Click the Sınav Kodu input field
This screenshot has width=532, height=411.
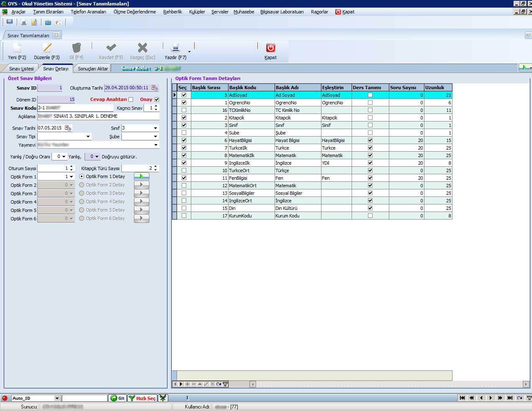point(75,108)
